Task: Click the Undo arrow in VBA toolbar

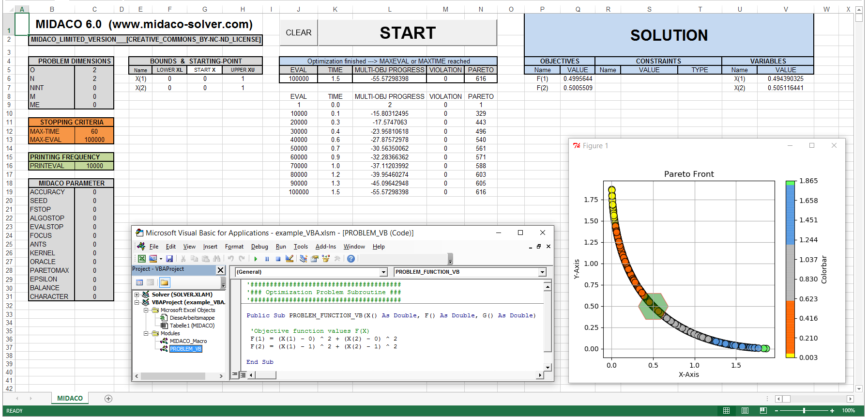Action: tap(231, 259)
